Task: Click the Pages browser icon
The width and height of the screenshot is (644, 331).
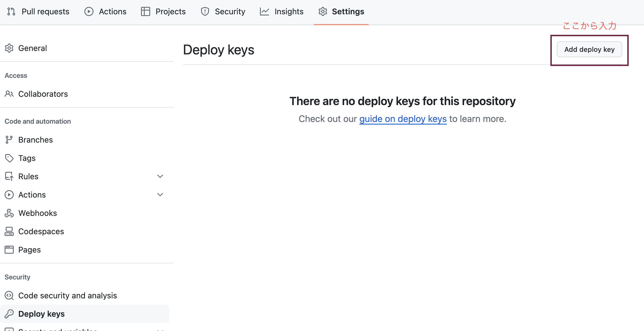Action: point(9,250)
